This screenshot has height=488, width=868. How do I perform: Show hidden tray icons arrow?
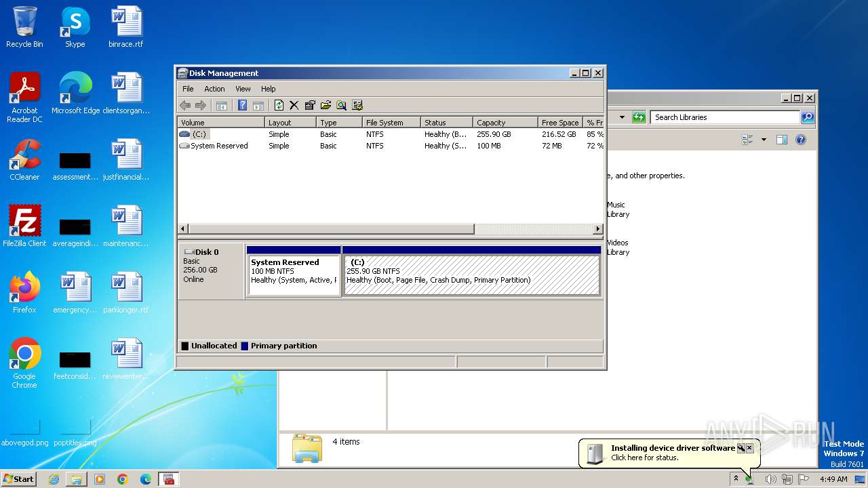coord(736,479)
